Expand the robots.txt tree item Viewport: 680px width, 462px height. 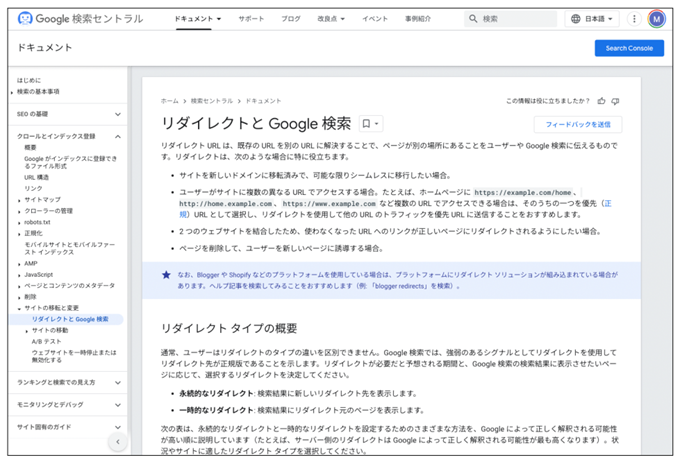pyautogui.click(x=19, y=223)
